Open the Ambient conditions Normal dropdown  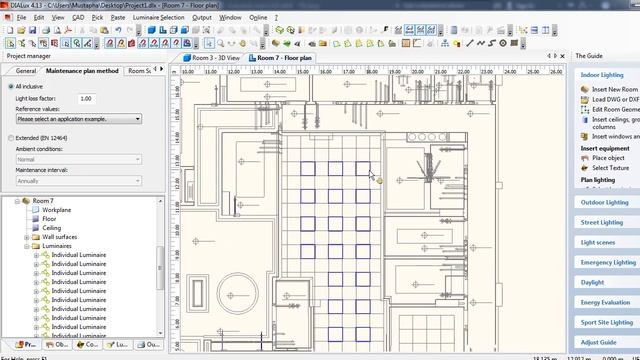coord(79,159)
